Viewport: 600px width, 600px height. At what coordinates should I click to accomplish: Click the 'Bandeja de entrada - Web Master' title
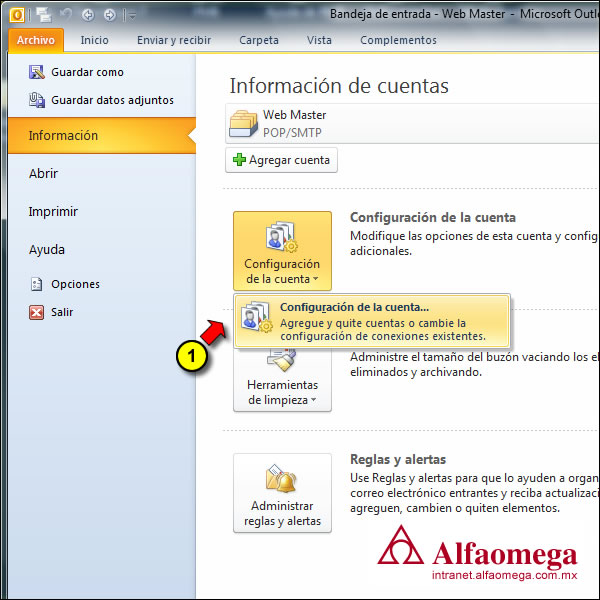tap(418, 14)
